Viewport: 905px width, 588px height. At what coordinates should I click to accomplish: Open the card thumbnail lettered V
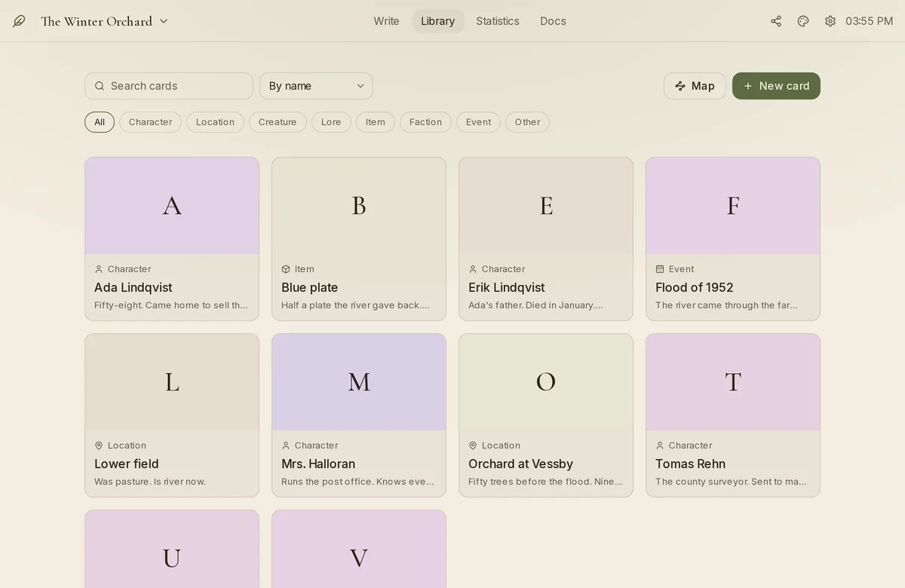[359, 549]
